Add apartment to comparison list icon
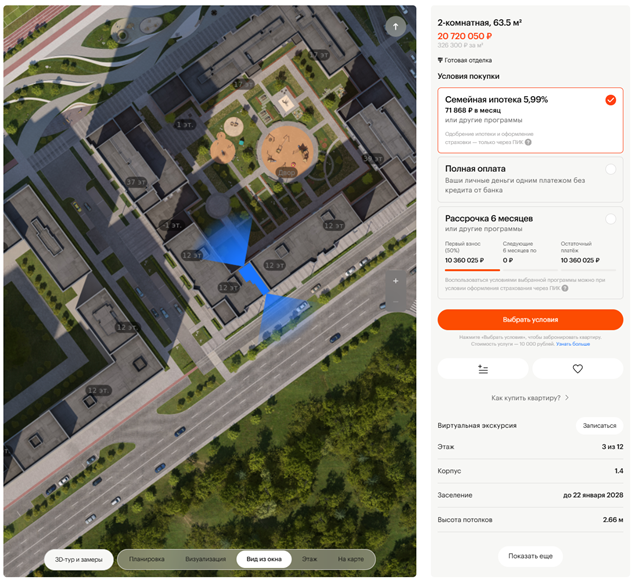 pos(483,369)
